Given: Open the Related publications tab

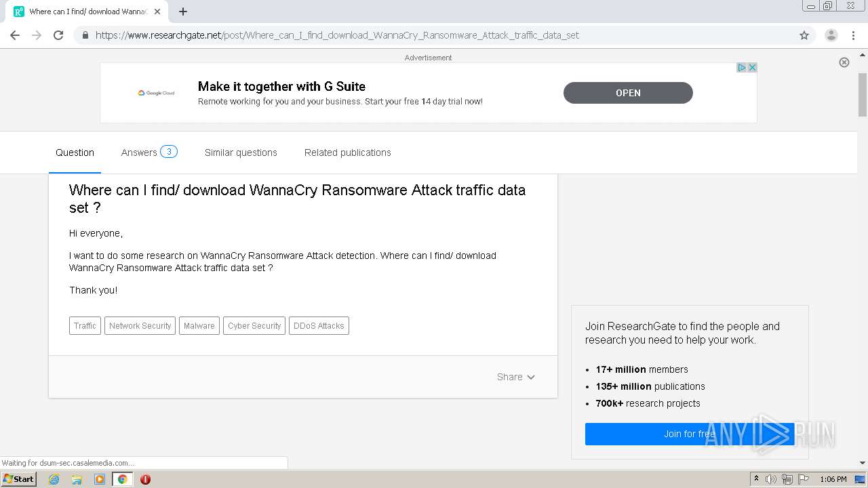Looking at the screenshot, I should pos(348,152).
